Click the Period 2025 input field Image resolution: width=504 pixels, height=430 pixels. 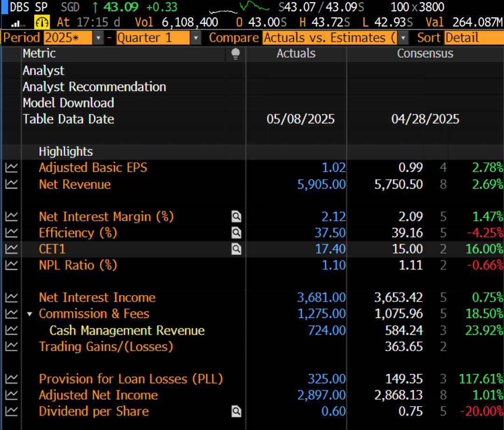[68, 38]
